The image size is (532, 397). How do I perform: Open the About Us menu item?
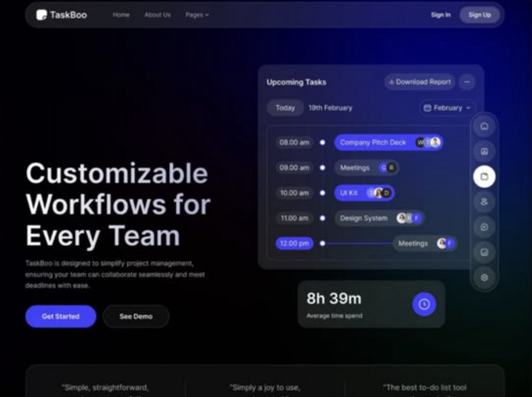point(157,15)
